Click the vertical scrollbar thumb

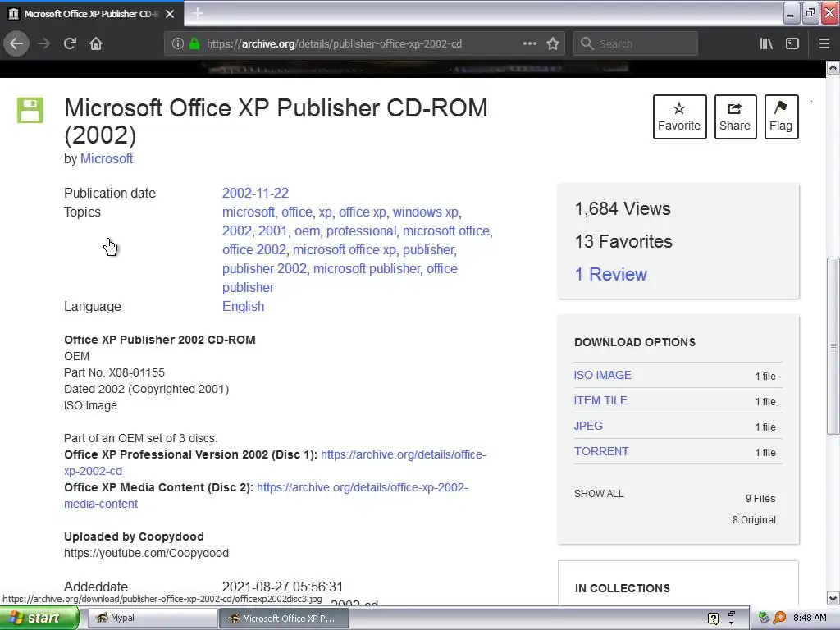click(833, 346)
